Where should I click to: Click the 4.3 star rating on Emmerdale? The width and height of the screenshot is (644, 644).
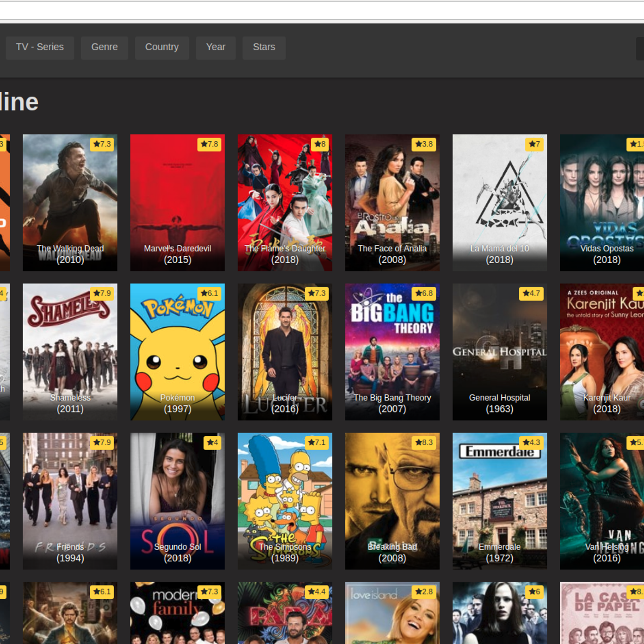pos(531,443)
